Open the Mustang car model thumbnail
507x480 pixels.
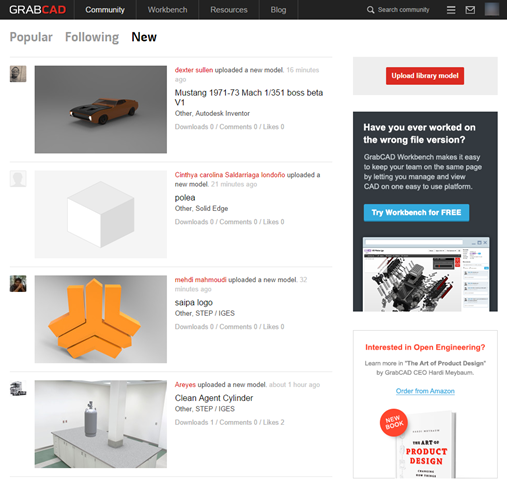(101, 109)
